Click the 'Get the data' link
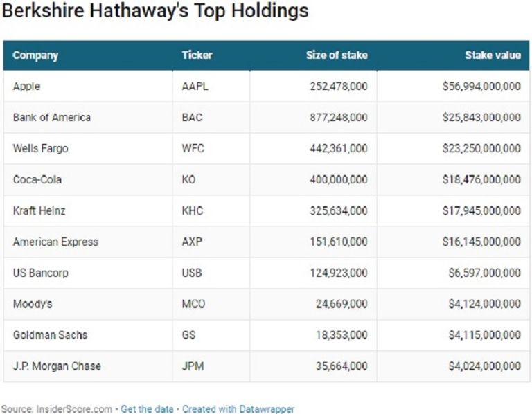 click(147, 409)
